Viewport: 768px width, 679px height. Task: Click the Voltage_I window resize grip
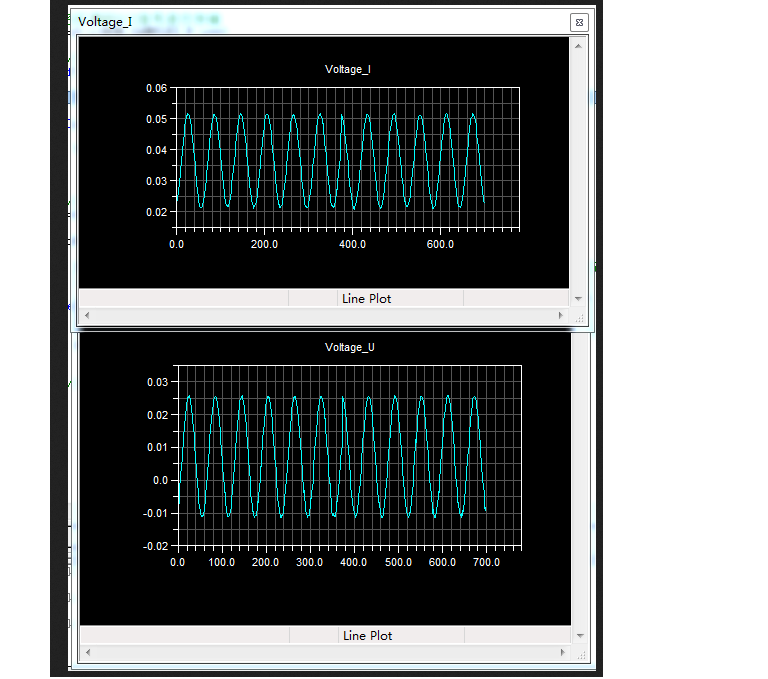(x=579, y=318)
